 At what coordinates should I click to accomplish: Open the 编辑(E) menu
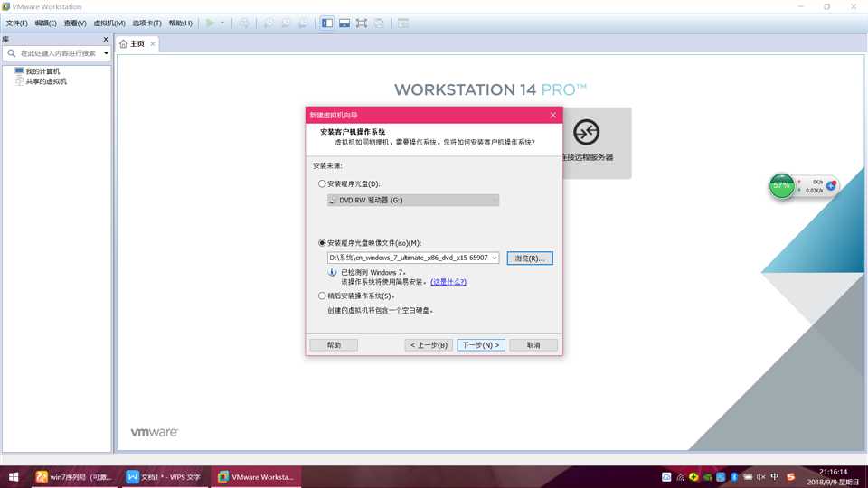click(45, 23)
